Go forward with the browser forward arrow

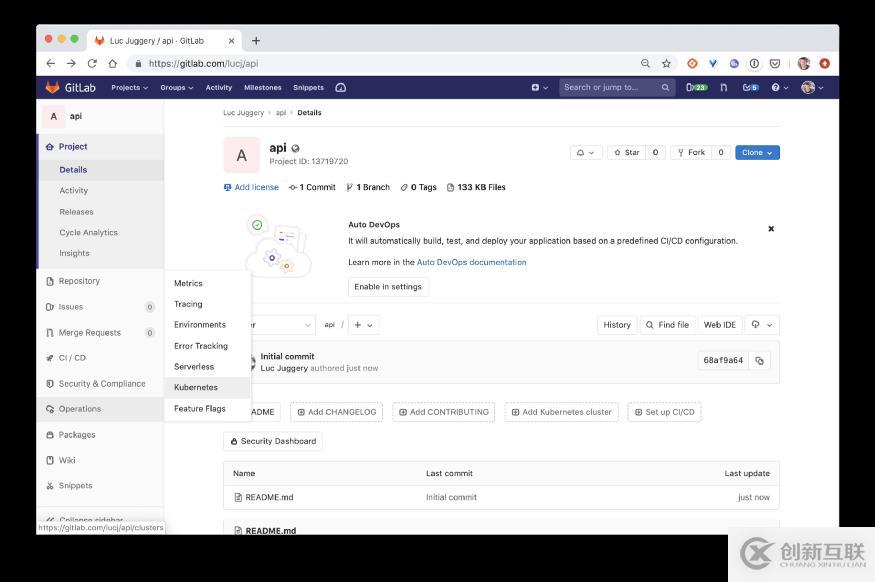71,64
